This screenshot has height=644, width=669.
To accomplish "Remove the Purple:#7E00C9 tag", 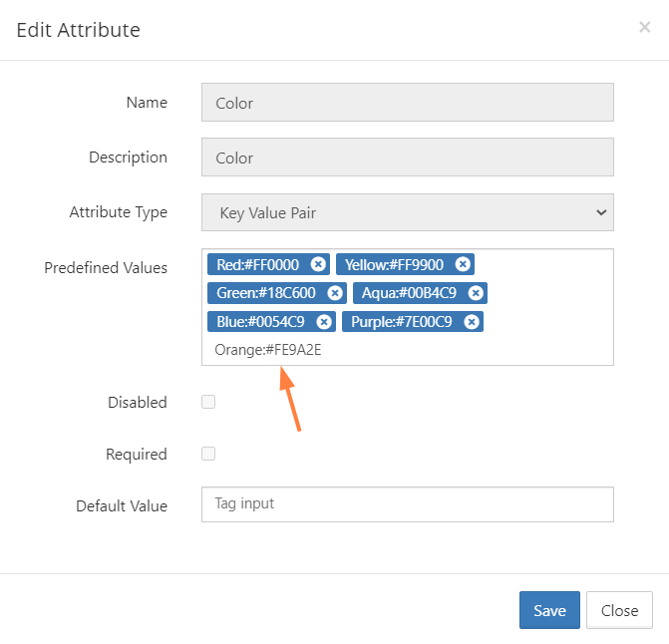I will (x=472, y=322).
